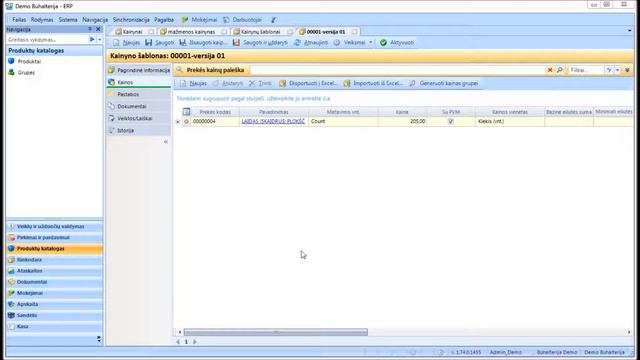Click the Mokėjimai navigation button in sidebar
640x360 pixels.
click(54, 293)
